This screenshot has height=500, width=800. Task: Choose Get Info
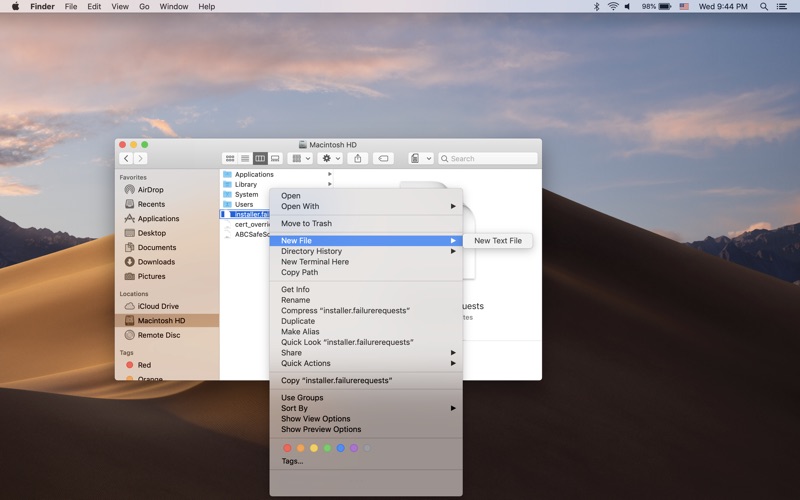pyautogui.click(x=366, y=289)
